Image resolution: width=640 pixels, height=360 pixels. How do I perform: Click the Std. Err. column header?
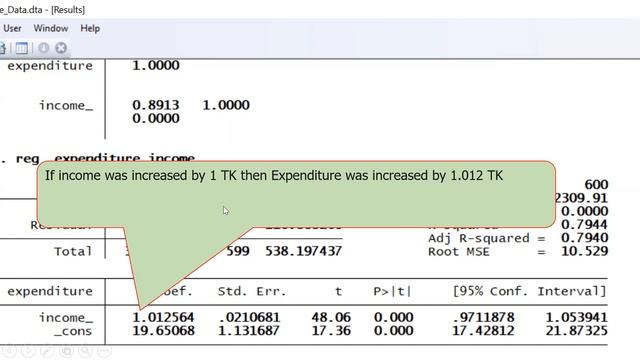[252, 291]
